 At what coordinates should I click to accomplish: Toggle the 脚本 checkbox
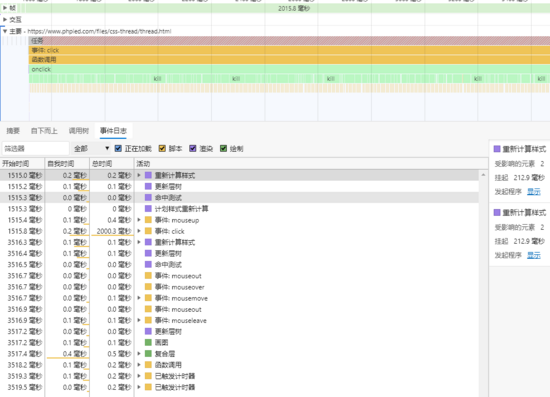point(162,149)
